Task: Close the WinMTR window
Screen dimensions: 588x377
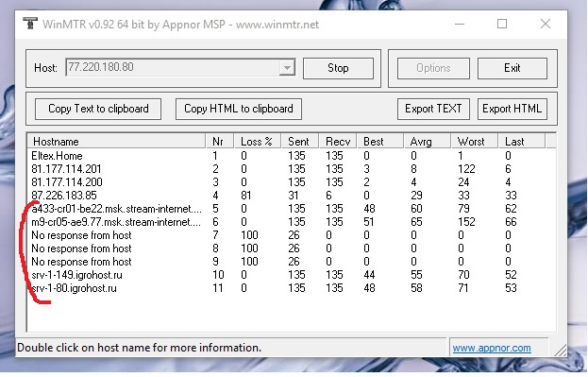Action: tap(546, 24)
